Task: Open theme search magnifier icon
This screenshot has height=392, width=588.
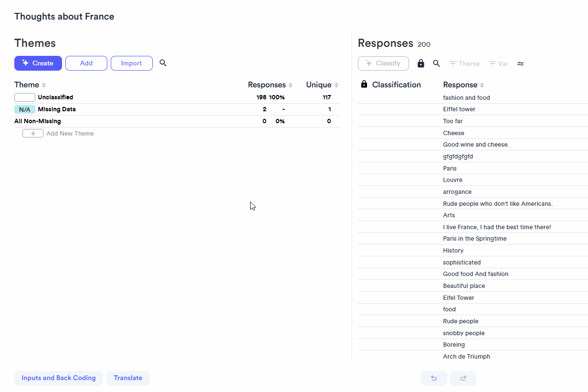Action: (x=163, y=63)
